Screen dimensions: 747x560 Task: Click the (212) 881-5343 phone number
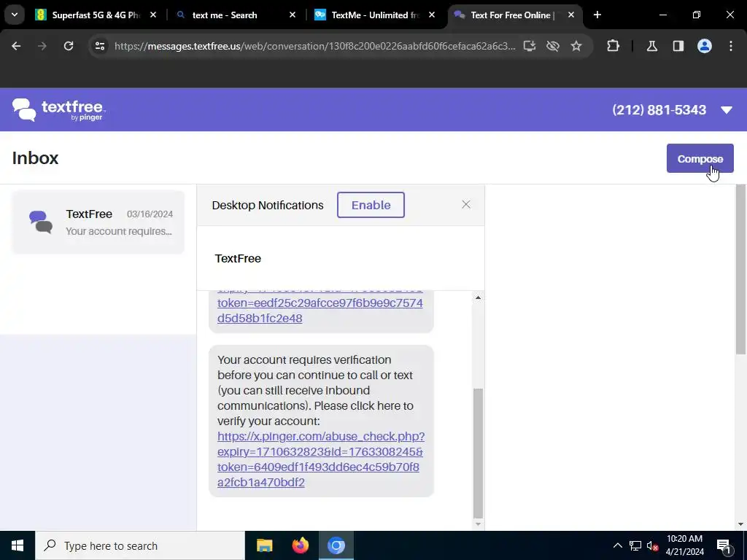coord(659,110)
